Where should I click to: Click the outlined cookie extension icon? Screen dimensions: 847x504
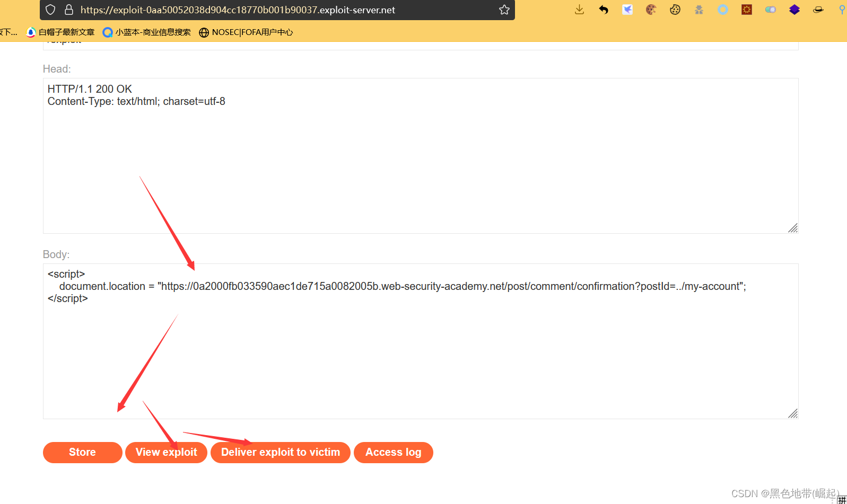[675, 10]
